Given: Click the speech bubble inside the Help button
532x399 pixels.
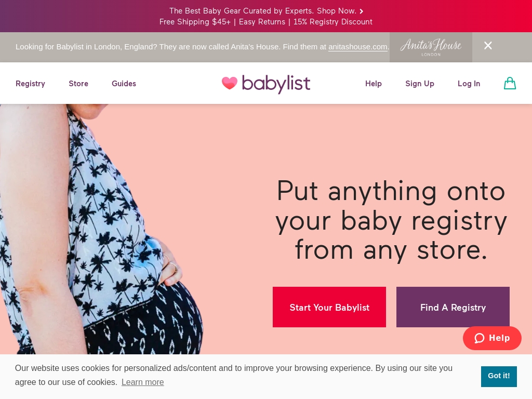Looking at the screenshot, I should point(479,338).
